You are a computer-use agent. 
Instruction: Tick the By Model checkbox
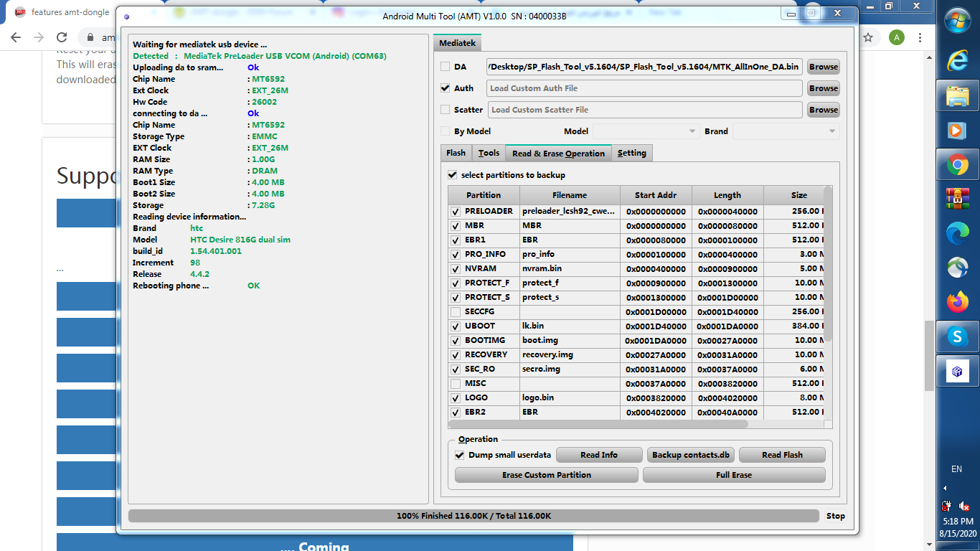point(445,131)
